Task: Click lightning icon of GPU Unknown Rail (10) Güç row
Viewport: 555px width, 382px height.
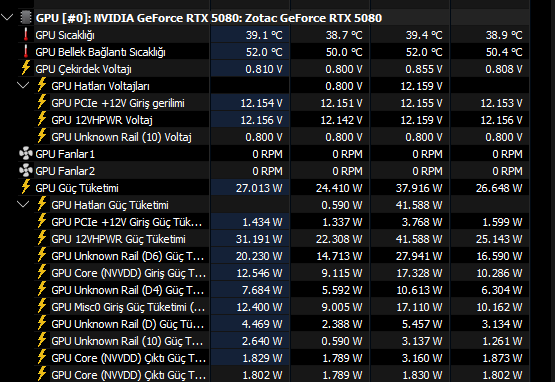Action: 42,340
